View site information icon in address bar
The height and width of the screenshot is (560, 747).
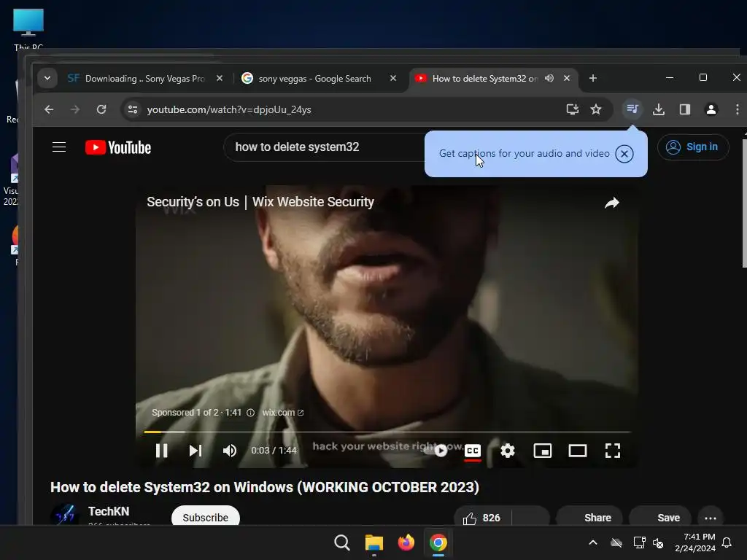[x=133, y=109]
